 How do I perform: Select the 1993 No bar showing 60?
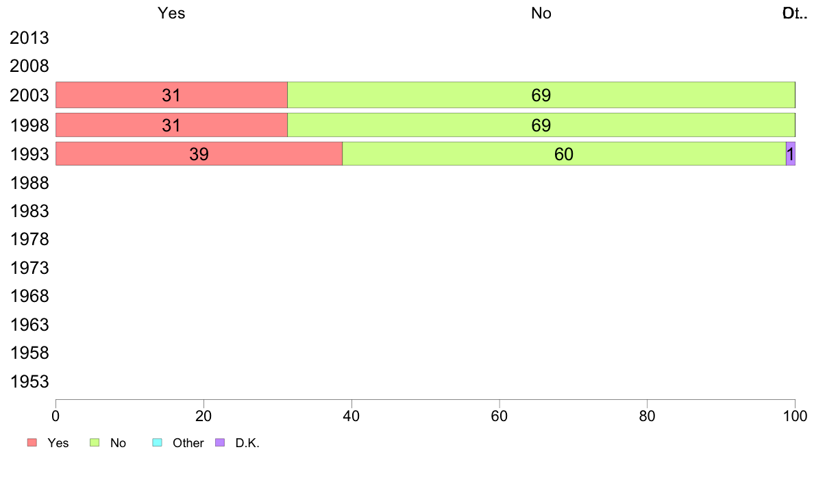click(564, 153)
